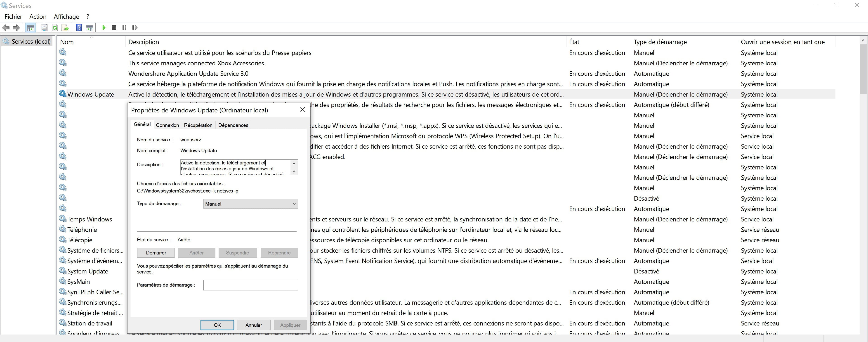This screenshot has height=342, width=868.
Task: Click the Refresh toolbar icon
Action: point(54,28)
